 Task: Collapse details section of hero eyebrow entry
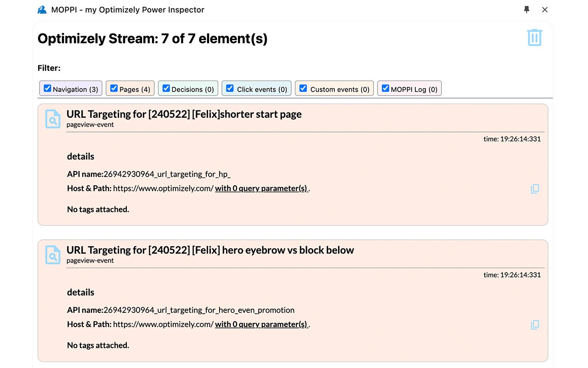coord(80,293)
